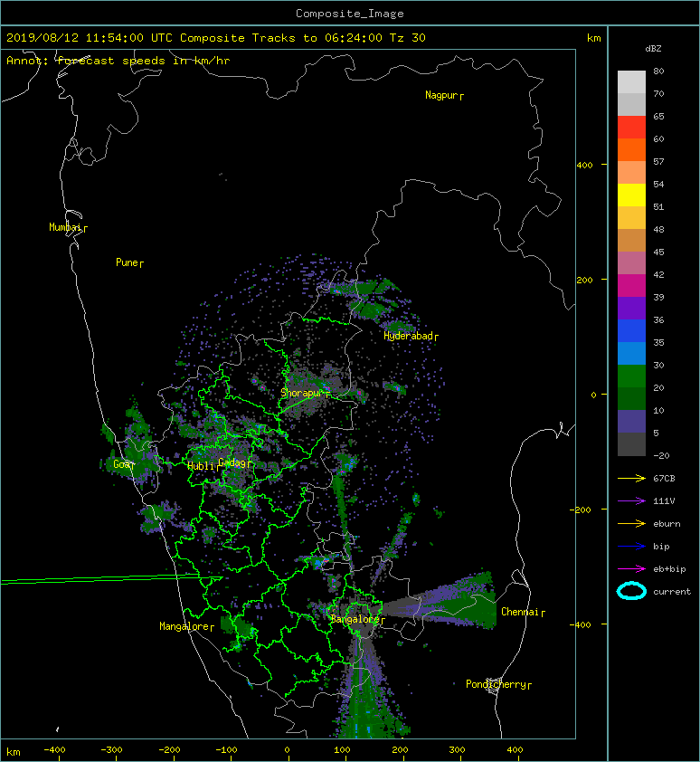Screen dimensions: 700x762
Task: Select the light blue swatch in dBZ scale
Action: (631, 353)
